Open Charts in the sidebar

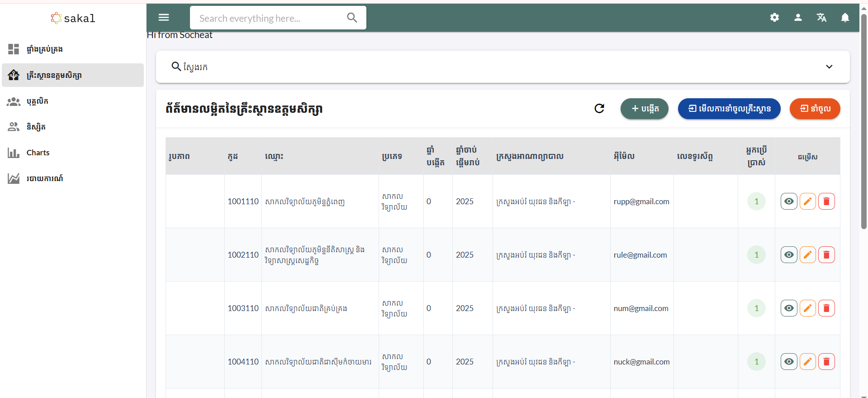tap(73, 153)
